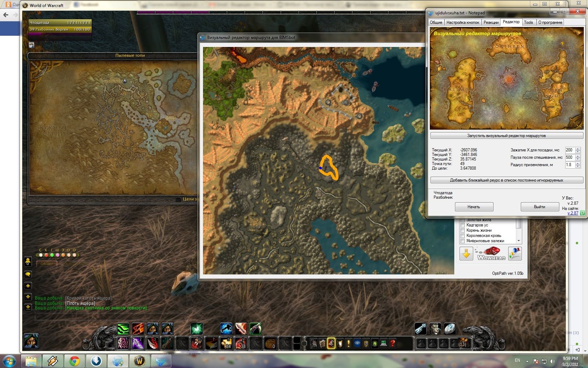Click Начать button
This screenshot has width=588, height=368.
[x=474, y=207]
